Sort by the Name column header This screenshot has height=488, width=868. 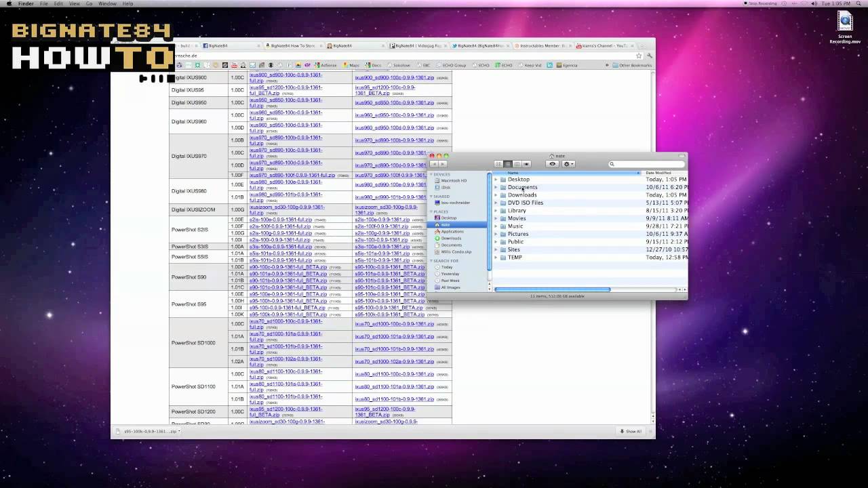tap(566, 173)
